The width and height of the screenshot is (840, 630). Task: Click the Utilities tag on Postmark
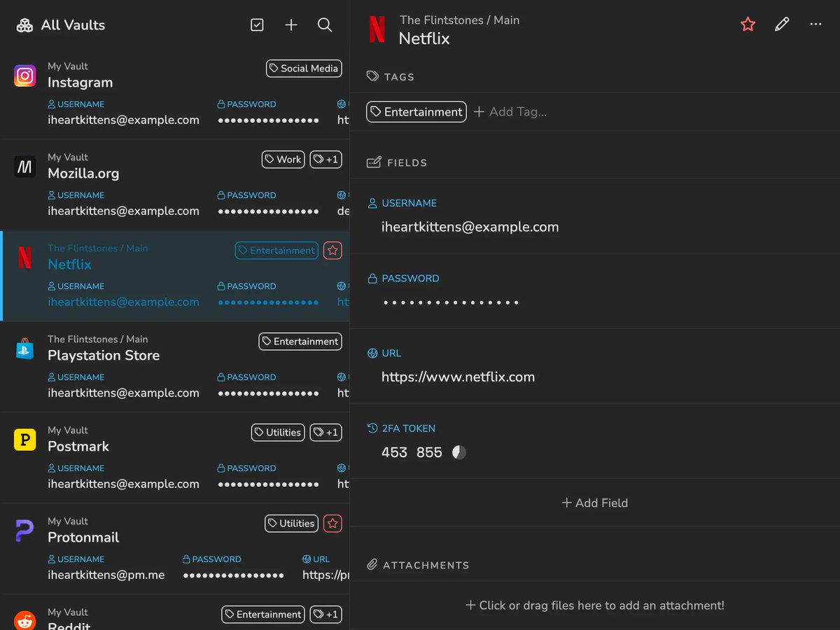pos(278,433)
